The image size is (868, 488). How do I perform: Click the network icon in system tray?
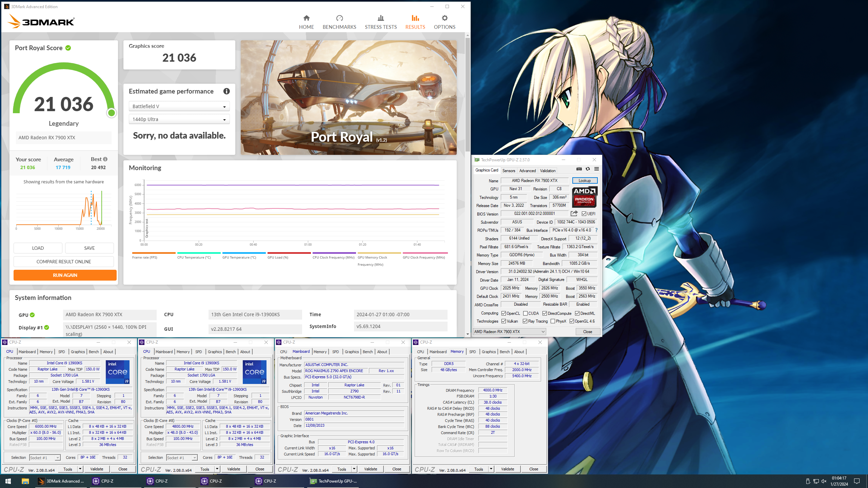point(816,481)
